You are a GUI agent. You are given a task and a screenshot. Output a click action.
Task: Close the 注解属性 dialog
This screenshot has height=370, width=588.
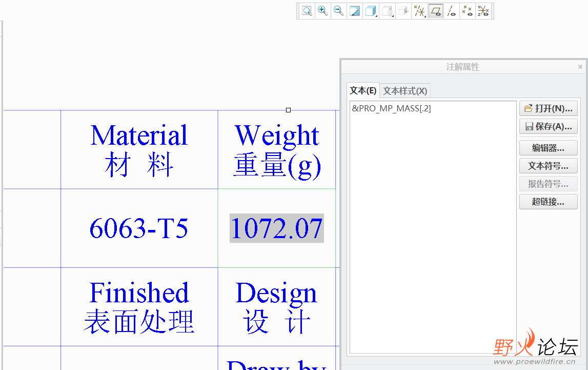click(x=580, y=67)
